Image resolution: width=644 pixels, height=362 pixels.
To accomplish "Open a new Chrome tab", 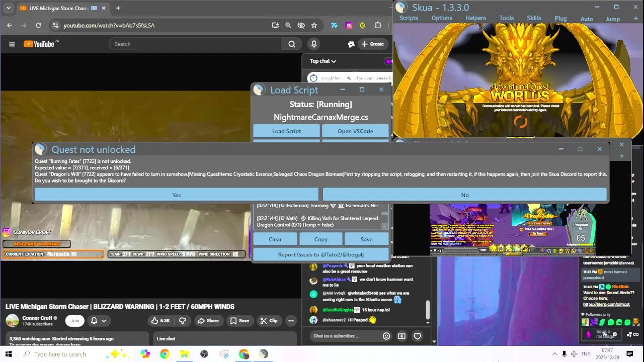I will [x=118, y=8].
